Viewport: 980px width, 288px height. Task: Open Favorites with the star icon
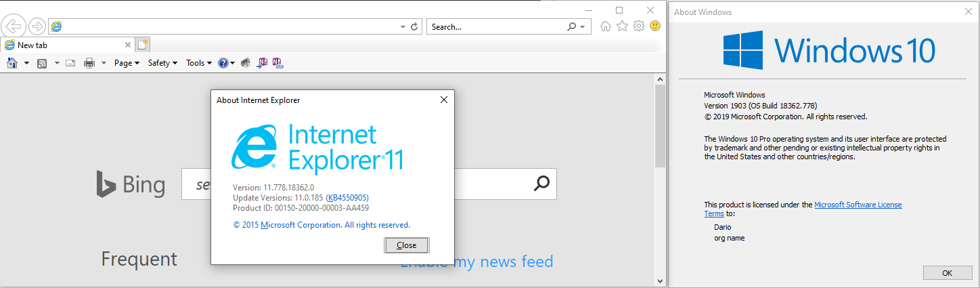point(622,26)
